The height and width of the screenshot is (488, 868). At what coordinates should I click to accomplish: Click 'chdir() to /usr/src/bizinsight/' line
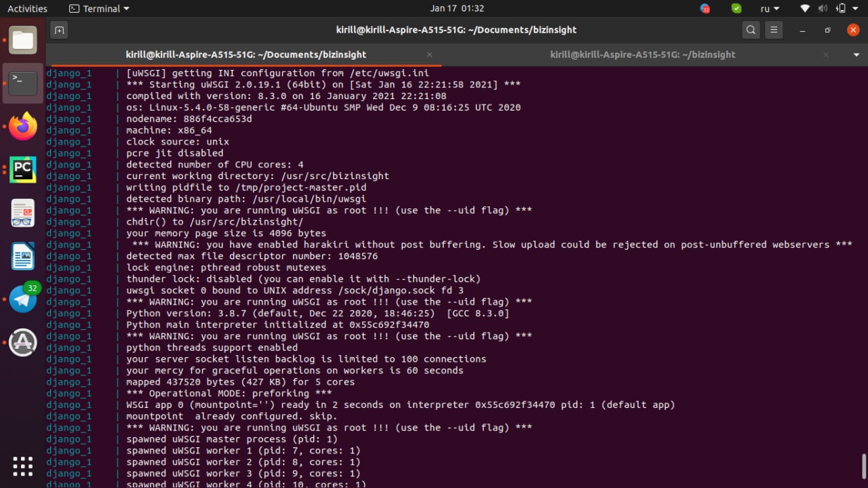215,222
